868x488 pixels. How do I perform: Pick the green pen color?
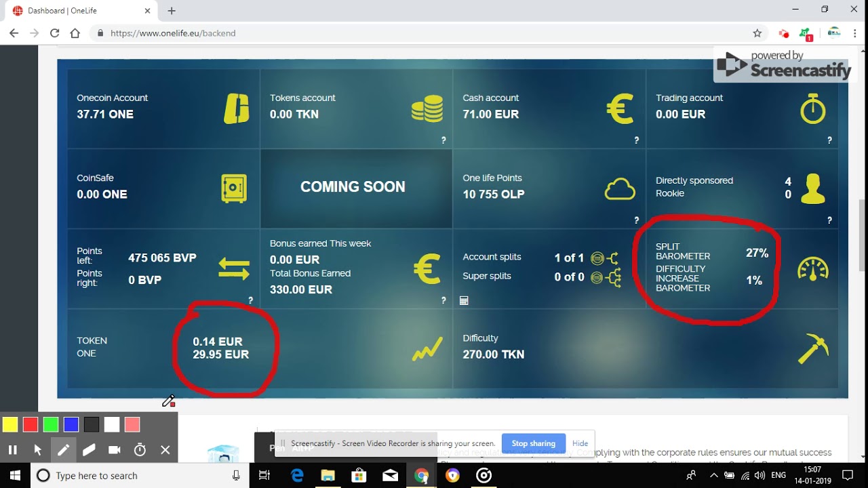point(51,425)
